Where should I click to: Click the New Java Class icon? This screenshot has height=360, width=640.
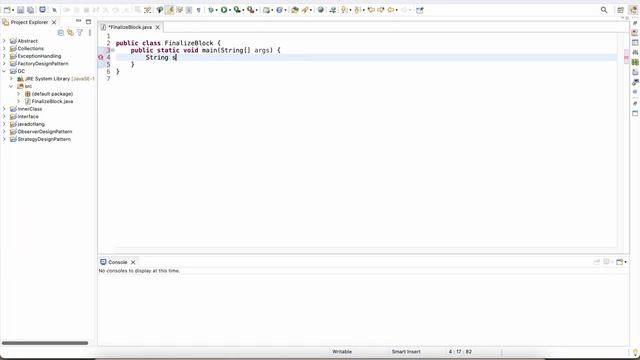[x=280, y=10]
